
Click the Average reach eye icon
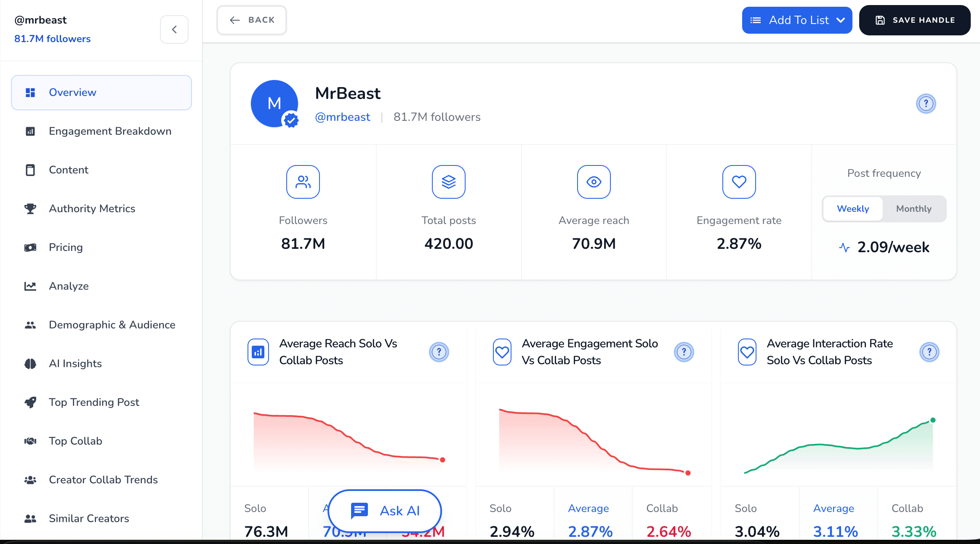[x=594, y=182]
